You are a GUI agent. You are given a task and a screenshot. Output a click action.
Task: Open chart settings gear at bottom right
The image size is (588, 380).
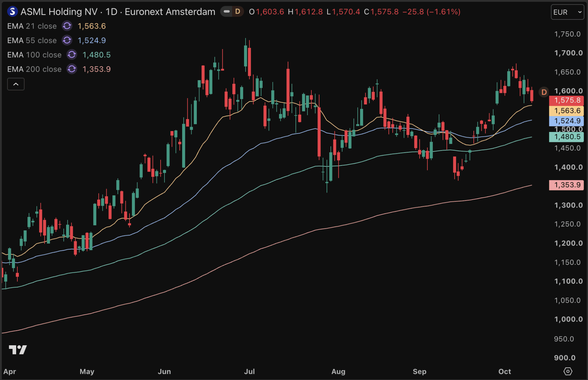[568, 371]
